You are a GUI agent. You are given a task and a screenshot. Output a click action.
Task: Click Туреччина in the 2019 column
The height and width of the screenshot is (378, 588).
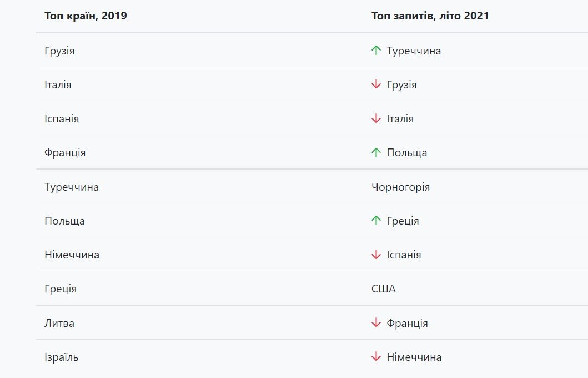(x=72, y=187)
